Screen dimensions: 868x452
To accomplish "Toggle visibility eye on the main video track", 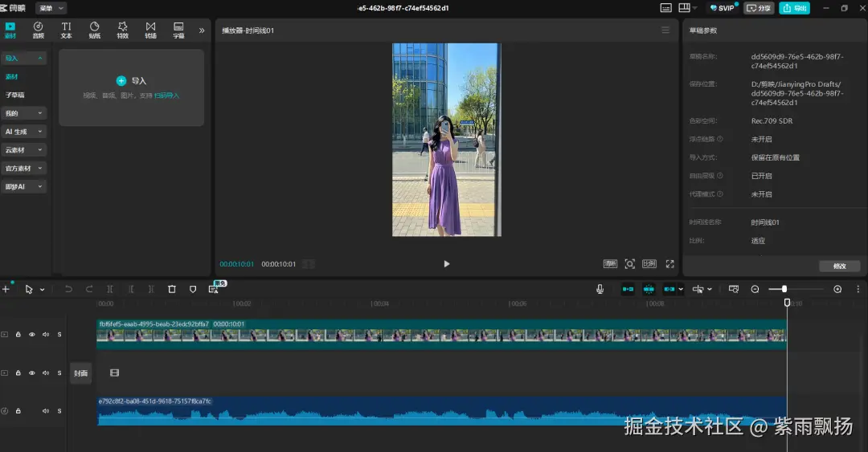I will click(32, 334).
